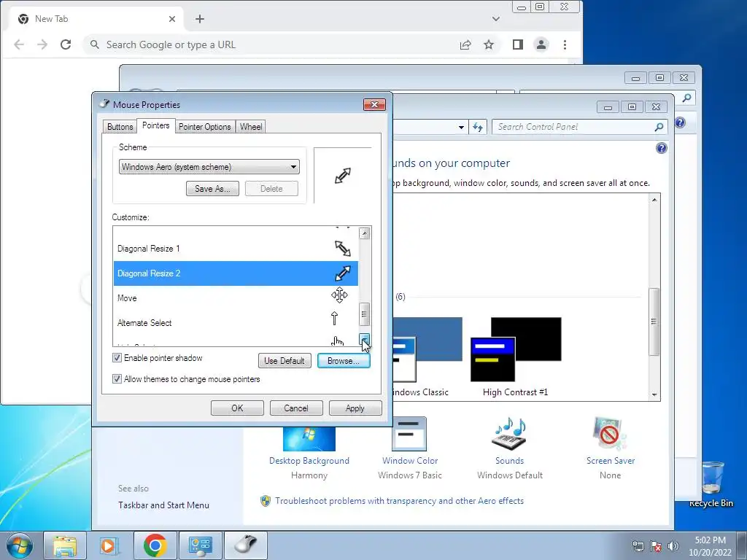Screen dimensions: 747x560
Task: Click Chrome forward arrow
Action: coord(42,44)
